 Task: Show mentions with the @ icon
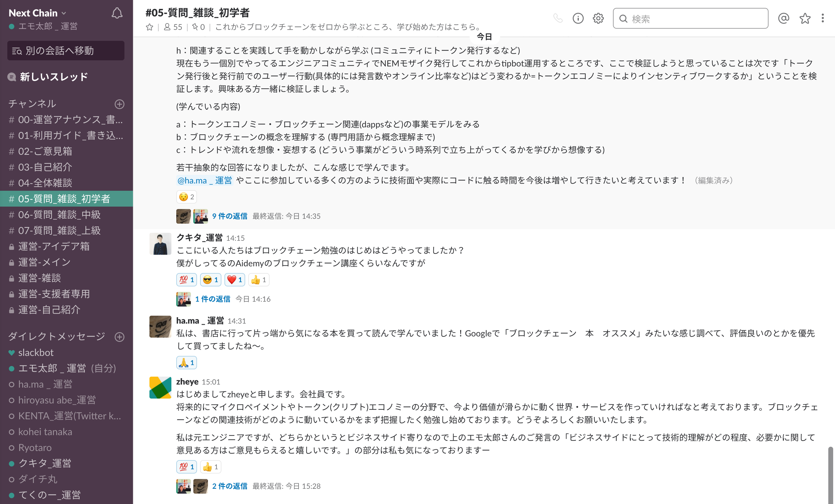click(783, 18)
